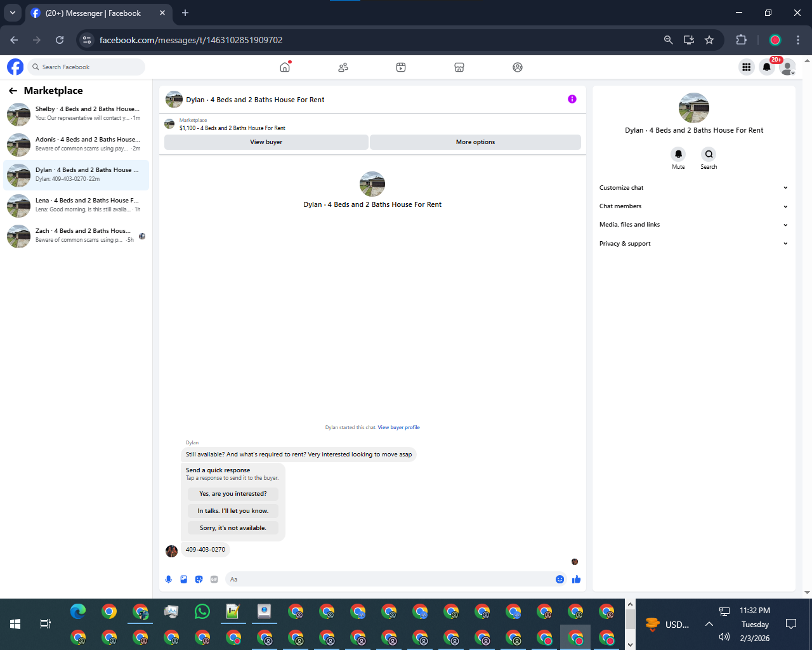The image size is (812, 650).
Task: Expand the Chat members section
Action: [693, 206]
